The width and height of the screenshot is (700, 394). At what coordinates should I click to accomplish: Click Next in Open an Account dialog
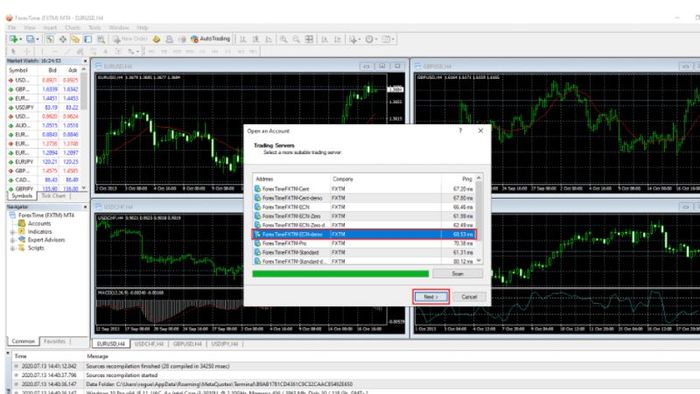431,297
